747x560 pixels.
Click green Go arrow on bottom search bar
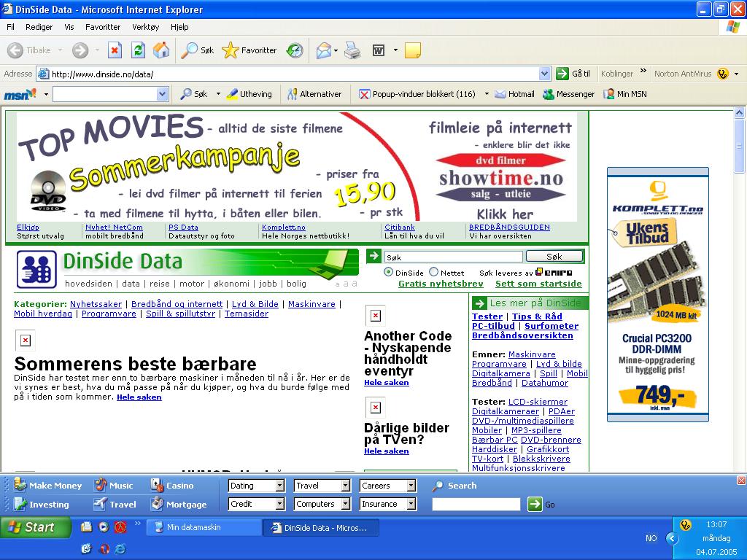(x=535, y=505)
